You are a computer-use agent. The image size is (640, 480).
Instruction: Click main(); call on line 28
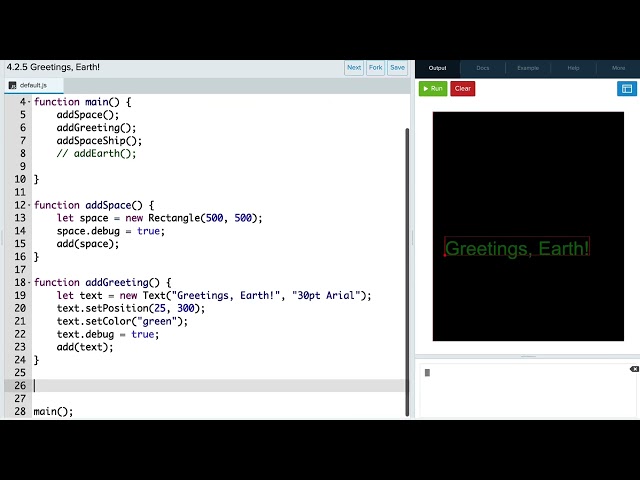[53, 411]
